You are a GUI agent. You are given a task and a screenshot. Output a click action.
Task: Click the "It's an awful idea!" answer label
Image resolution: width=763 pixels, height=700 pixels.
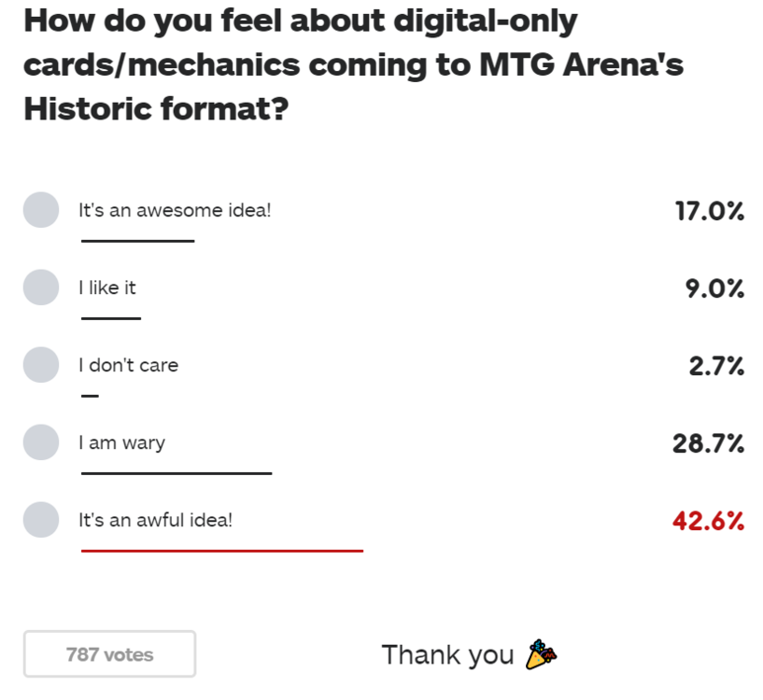pyautogui.click(x=155, y=520)
